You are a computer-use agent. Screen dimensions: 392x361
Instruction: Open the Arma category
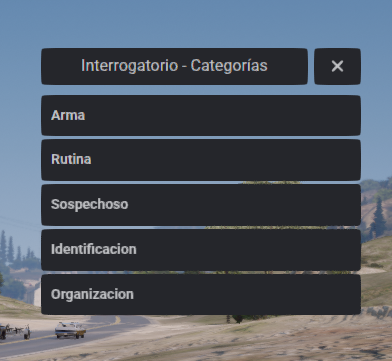(201, 115)
